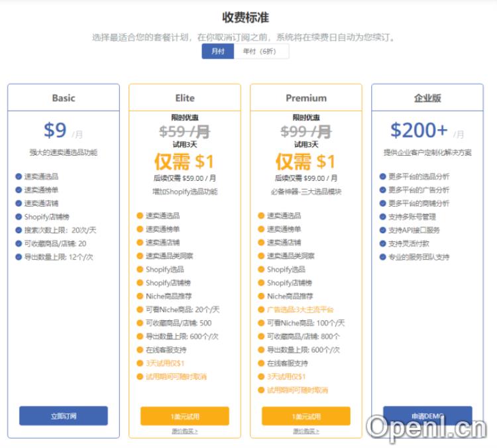Image resolution: width=497 pixels, height=448 pixels.
Task: Click bullet icon beside 可看Niche商品: 20个/天
Action: [x=140, y=309]
